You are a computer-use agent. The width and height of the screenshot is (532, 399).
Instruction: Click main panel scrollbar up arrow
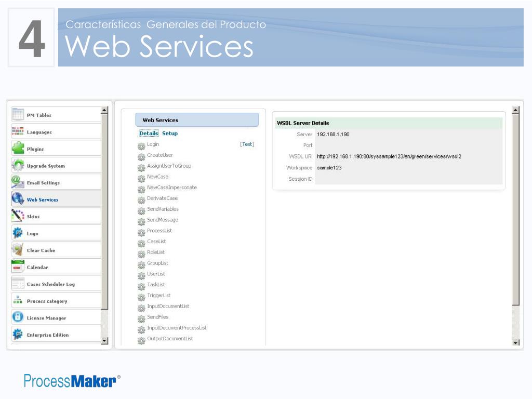pyautogui.click(x=516, y=110)
